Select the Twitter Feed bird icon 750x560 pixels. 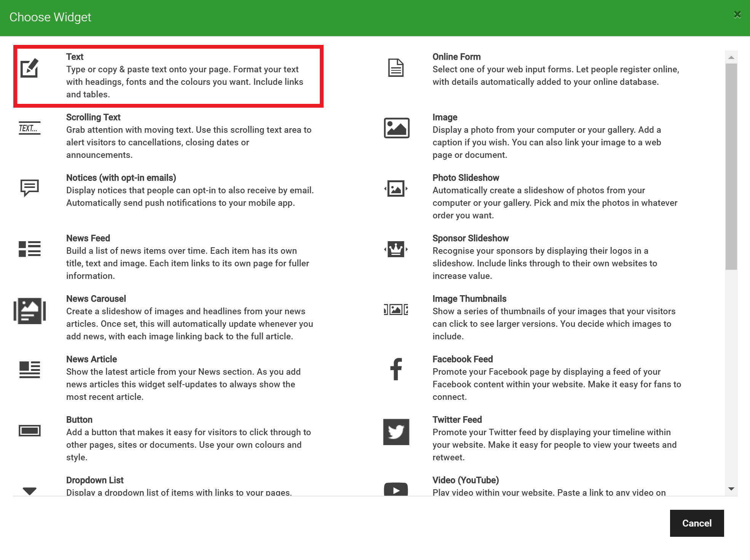pos(396,432)
